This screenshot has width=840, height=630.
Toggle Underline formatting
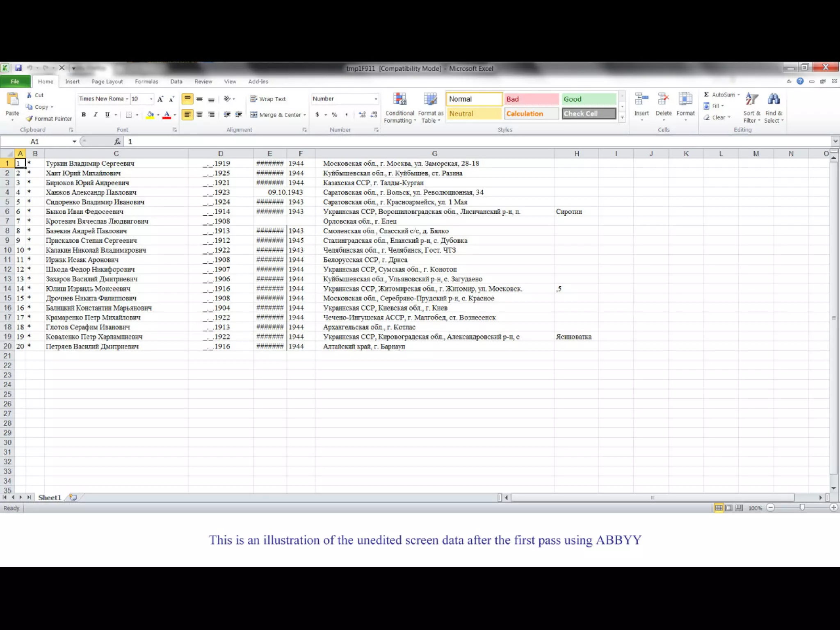(107, 115)
